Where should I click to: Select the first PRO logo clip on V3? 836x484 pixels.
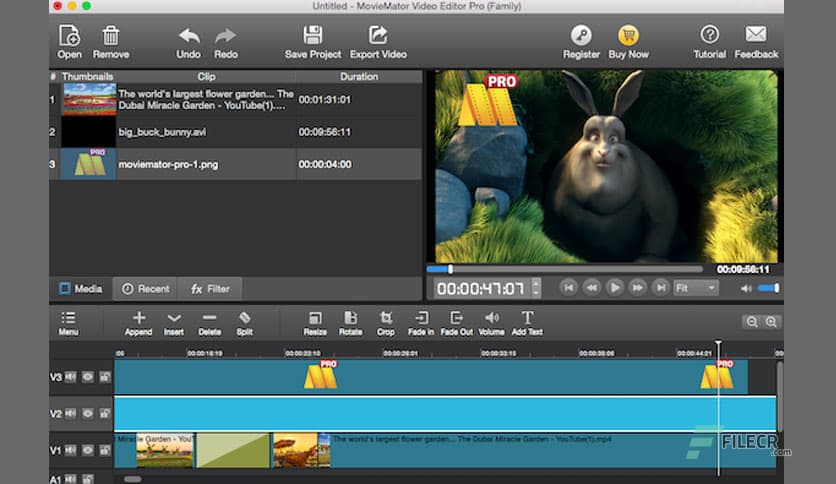tap(320, 374)
